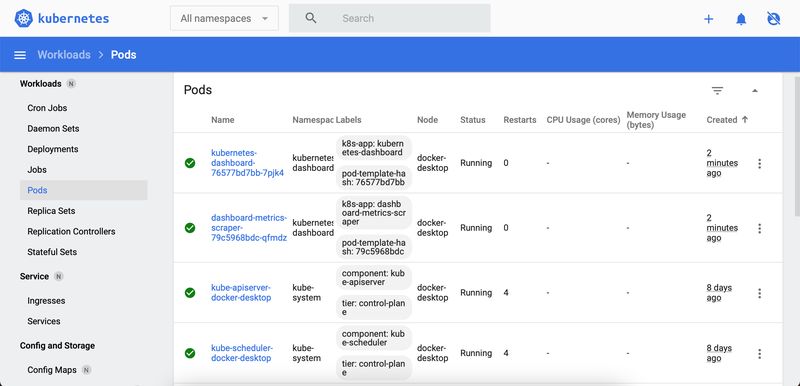Viewport: 800px width, 386px height.
Task: Click status check icon for kubernetes-dashboard pod
Action: pos(190,163)
